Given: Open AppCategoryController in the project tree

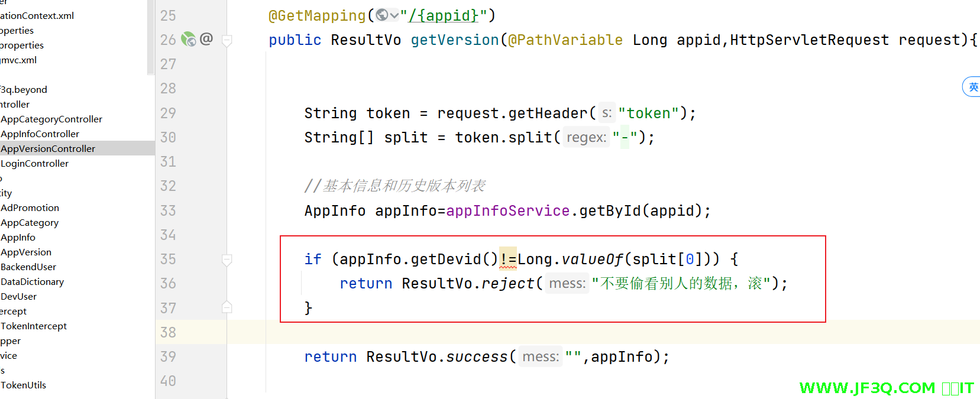Looking at the screenshot, I should (51, 119).
